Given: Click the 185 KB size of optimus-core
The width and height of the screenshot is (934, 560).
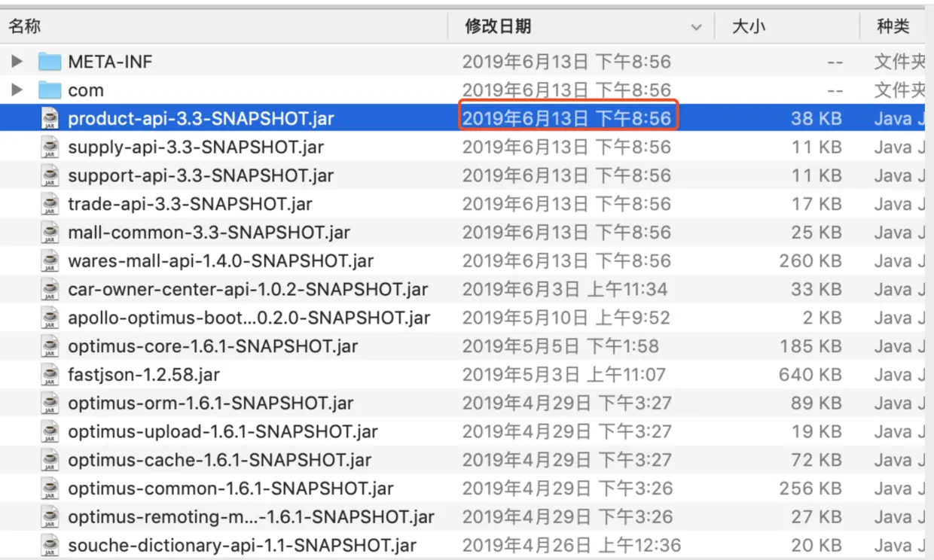Looking at the screenshot, I should [810, 346].
